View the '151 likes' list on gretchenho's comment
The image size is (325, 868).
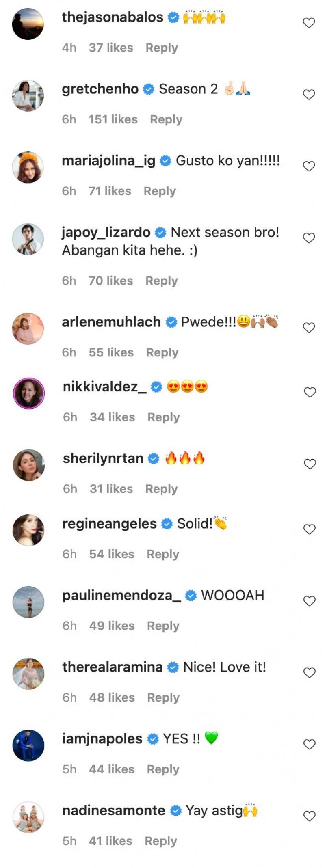[x=113, y=119]
